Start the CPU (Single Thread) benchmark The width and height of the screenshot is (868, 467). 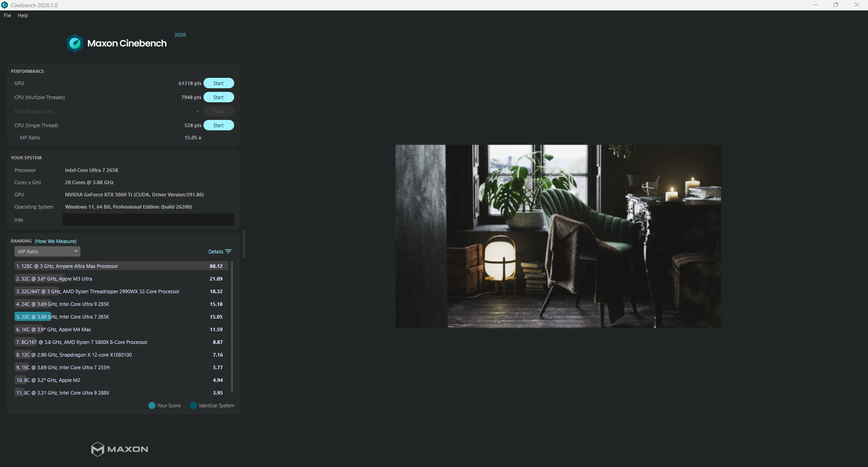coord(219,125)
